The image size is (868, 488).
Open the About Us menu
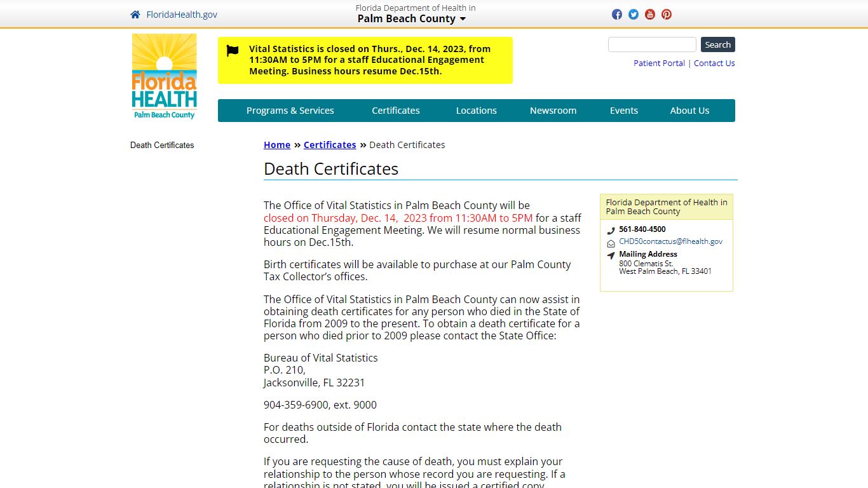point(689,111)
